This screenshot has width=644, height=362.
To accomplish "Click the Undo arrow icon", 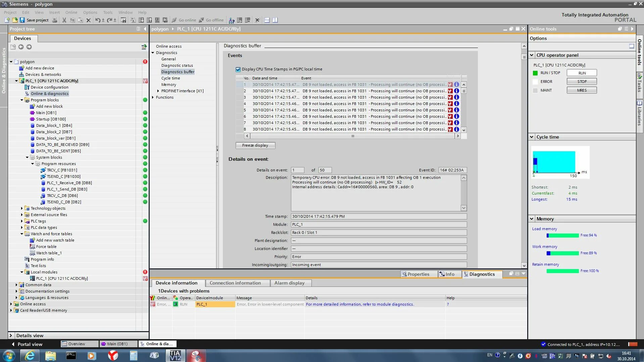I will click(x=98, y=20).
